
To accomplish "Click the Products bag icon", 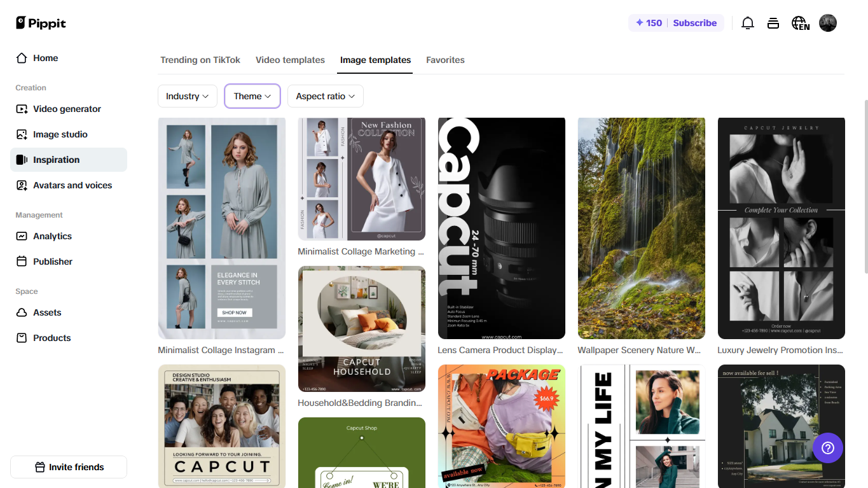I will pos(22,338).
